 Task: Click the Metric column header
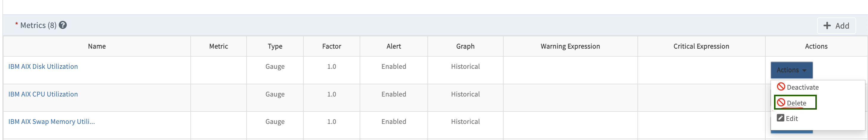tap(218, 46)
